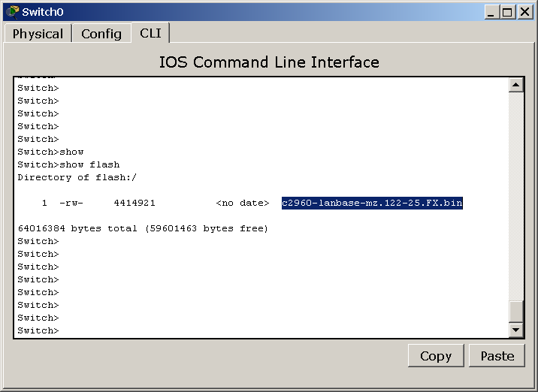Click the 'Switch>show flash' command line
Image resolution: width=538 pixels, height=392 pixels.
[x=68, y=164]
